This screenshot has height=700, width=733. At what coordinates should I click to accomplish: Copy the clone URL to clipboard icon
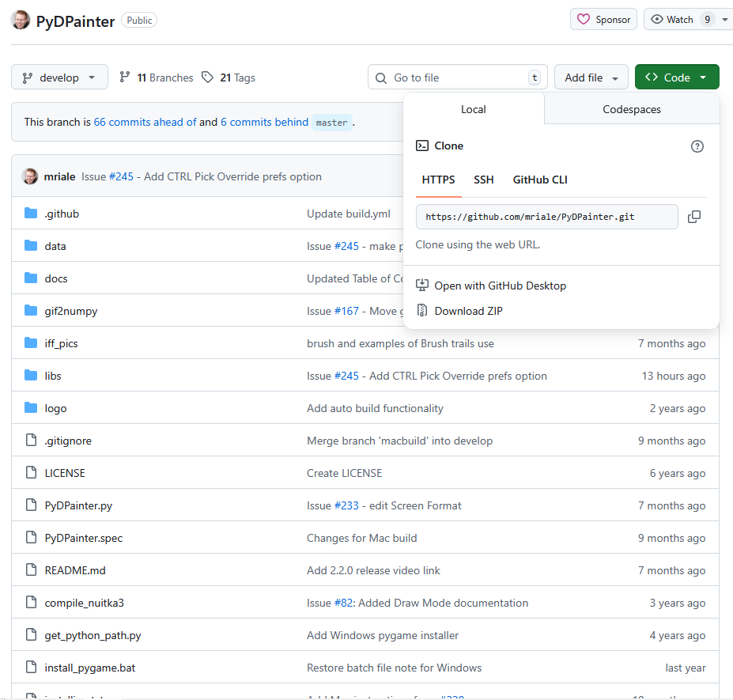click(693, 217)
